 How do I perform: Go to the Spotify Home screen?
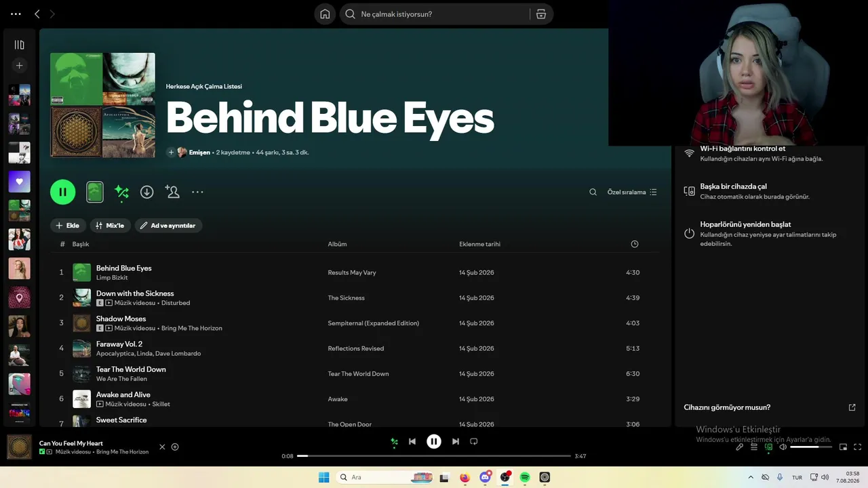(x=325, y=14)
